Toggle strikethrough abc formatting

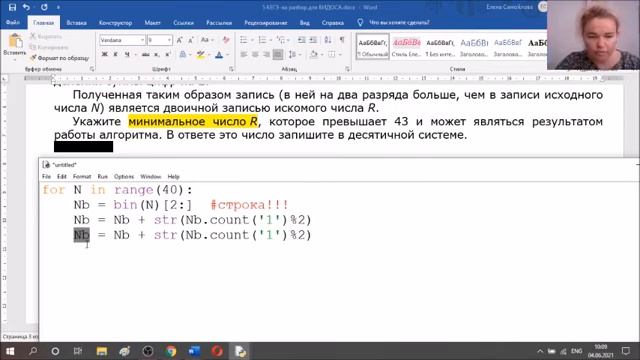[x=145, y=54]
